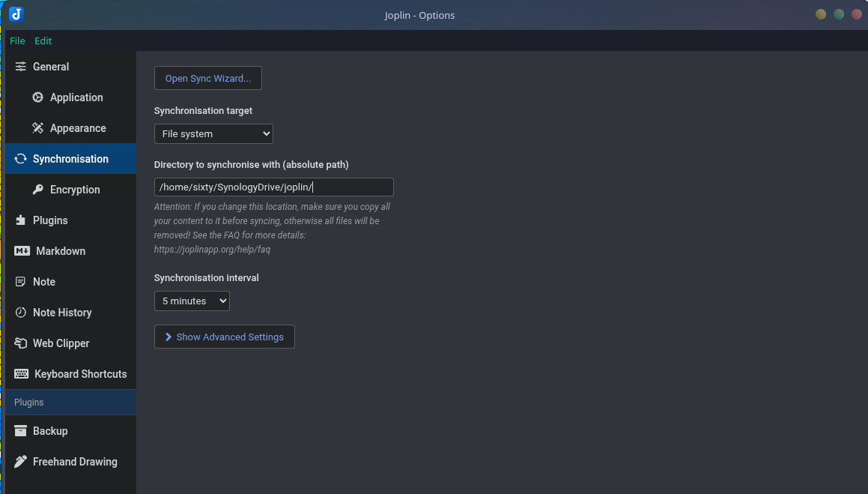Click the Note History clock icon
This screenshot has height=494, width=868.
pos(20,313)
